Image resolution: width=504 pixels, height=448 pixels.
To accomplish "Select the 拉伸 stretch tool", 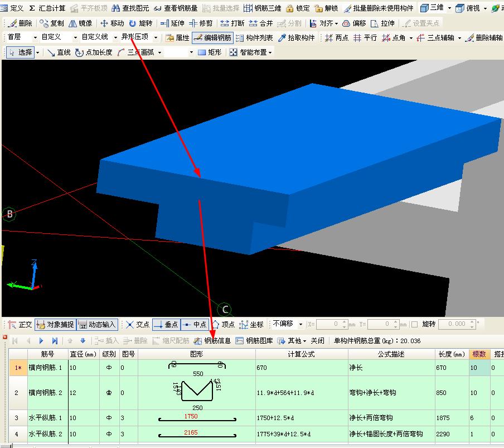I will click(382, 23).
